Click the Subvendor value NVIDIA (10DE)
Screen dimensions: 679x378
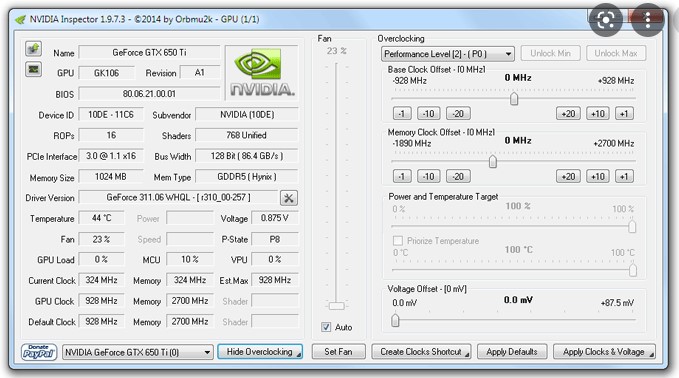tap(247, 115)
